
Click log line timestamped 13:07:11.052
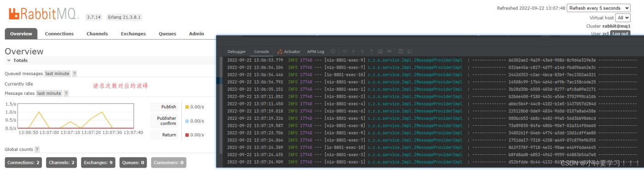[x=432, y=96]
